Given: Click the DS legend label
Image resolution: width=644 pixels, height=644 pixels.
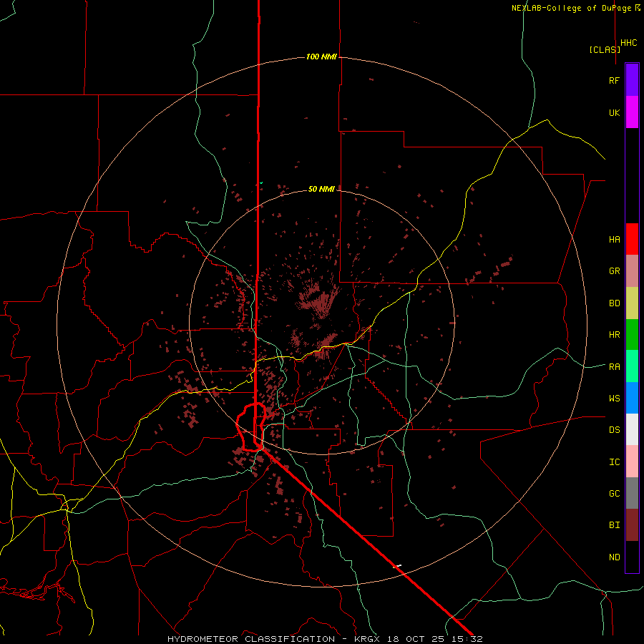Looking at the screenshot, I should point(614,430).
